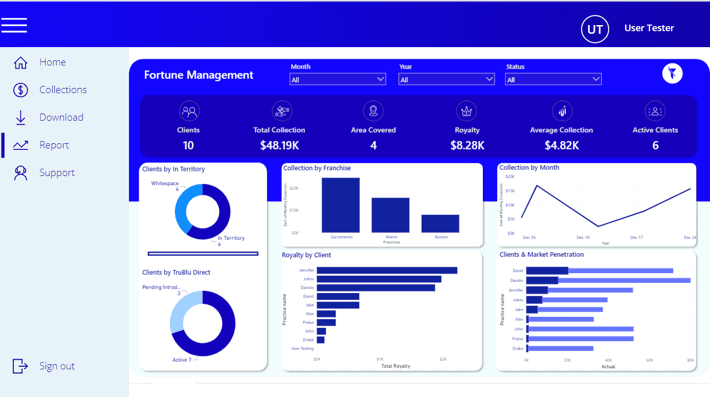The width and height of the screenshot is (710, 397).
Task: Click Collection by Month chart title
Action: coord(529,167)
